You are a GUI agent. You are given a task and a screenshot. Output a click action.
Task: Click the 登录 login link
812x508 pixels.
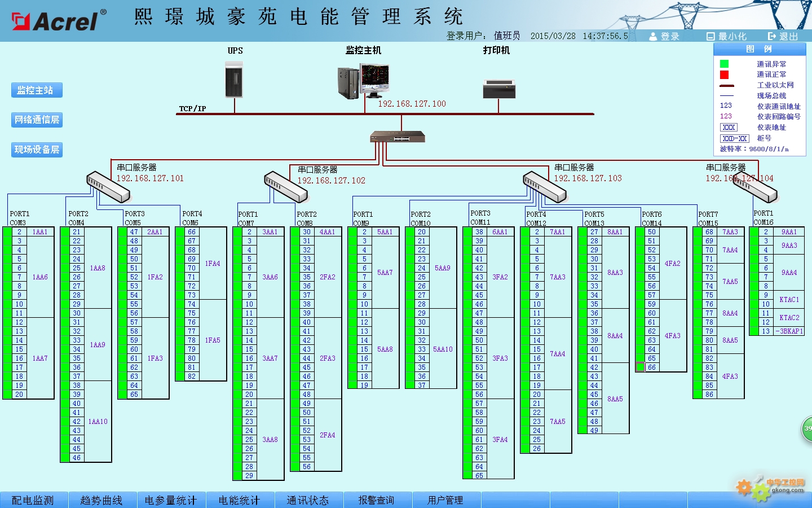point(670,36)
